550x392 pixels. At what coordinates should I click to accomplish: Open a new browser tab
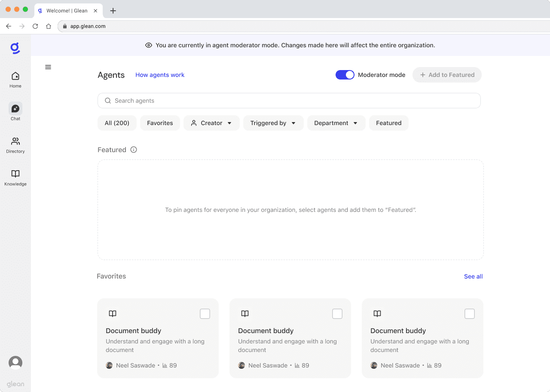point(113,11)
